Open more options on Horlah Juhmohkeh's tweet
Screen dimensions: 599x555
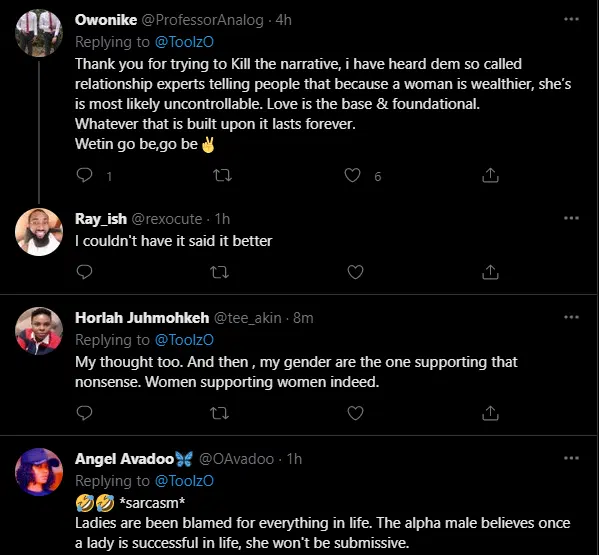click(x=571, y=317)
